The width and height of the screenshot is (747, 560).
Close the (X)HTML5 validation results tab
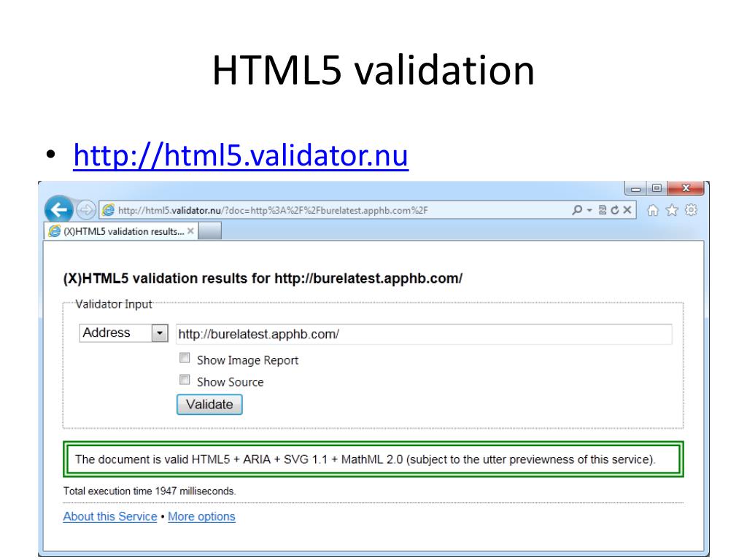(x=190, y=231)
